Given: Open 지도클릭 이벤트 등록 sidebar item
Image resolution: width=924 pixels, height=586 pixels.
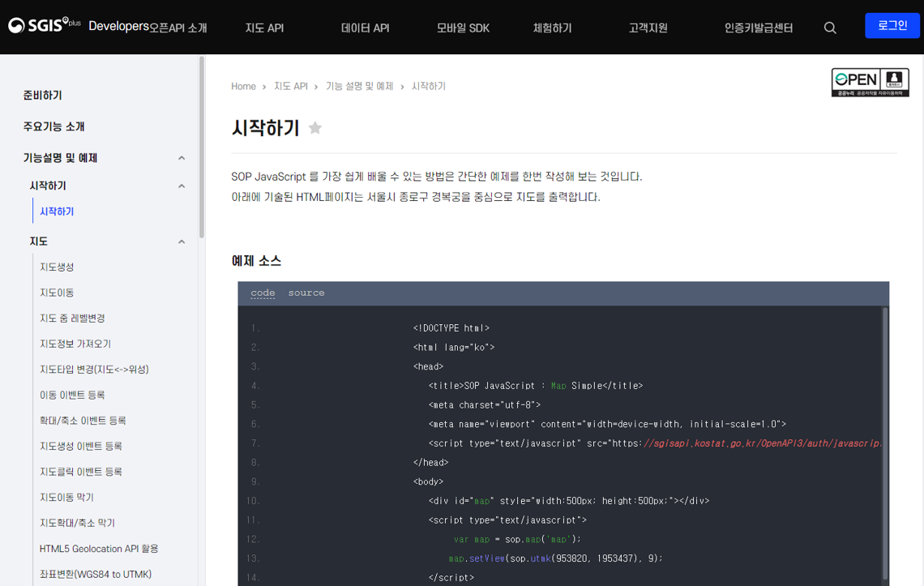Looking at the screenshot, I should [81, 472].
